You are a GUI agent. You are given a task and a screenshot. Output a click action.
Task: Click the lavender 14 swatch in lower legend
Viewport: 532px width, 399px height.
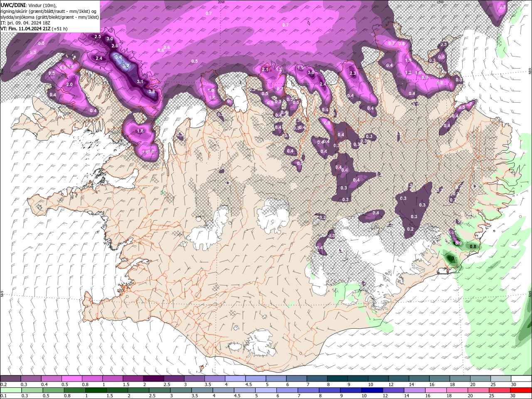pyautogui.click(x=415, y=390)
